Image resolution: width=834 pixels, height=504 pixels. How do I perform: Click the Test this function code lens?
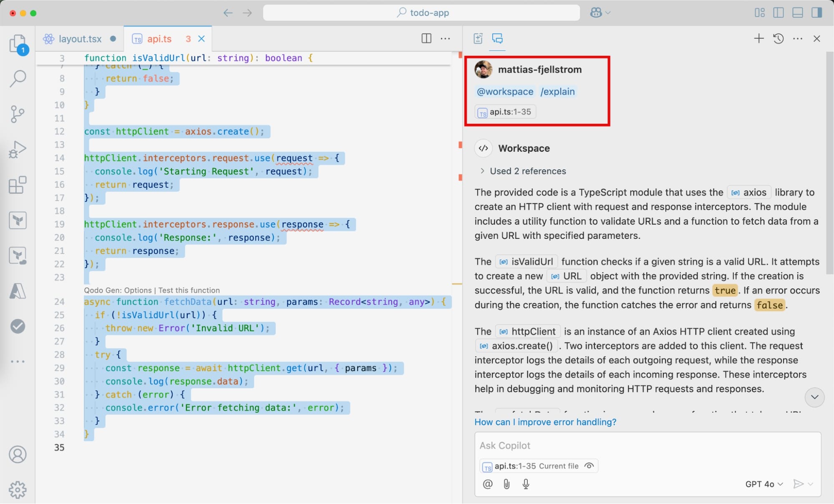coord(189,290)
